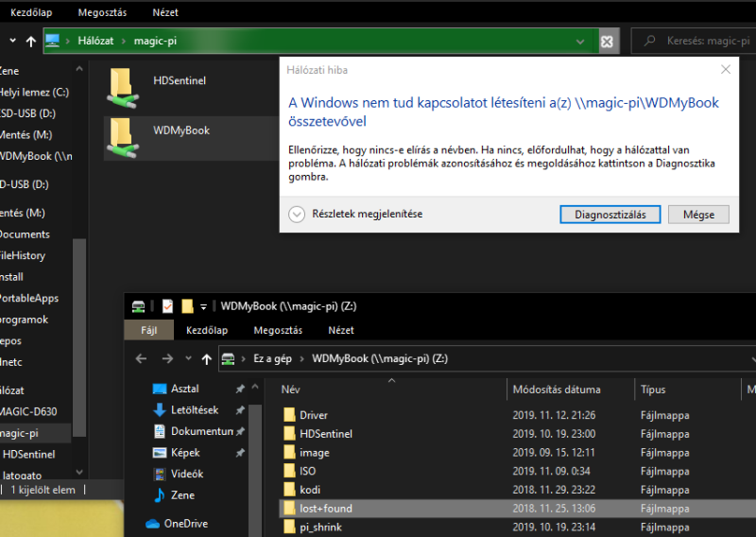
Task: Go back in the WDMyBook Z: window
Action: pos(141,358)
